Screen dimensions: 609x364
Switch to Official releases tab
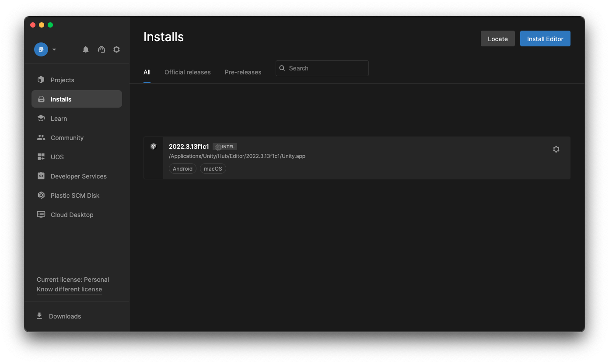(188, 72)
